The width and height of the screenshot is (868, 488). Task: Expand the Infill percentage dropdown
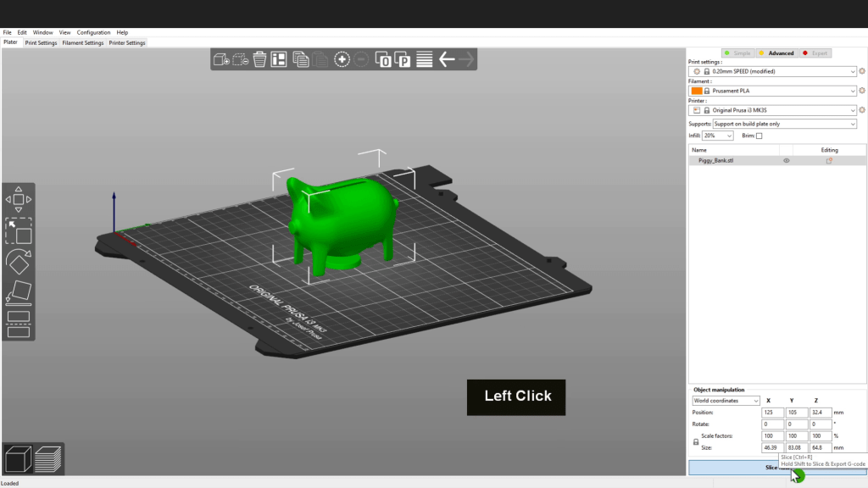coord(717,136)
